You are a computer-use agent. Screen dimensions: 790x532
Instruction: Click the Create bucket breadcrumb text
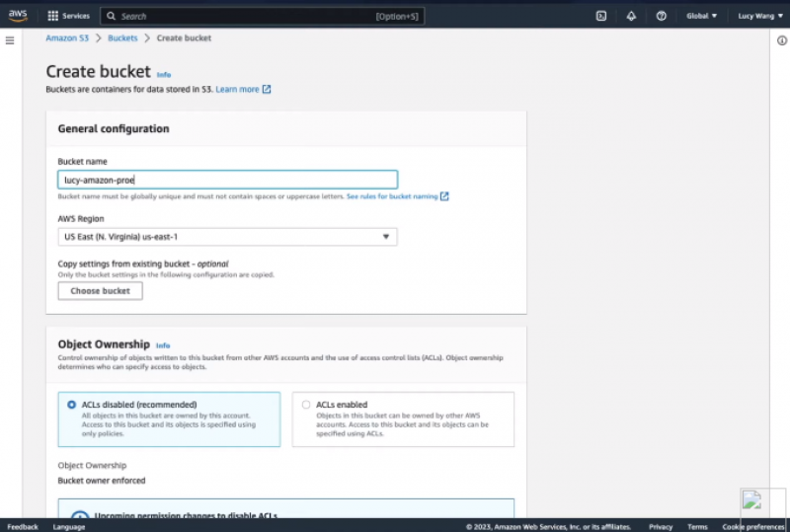click(184, 38)
